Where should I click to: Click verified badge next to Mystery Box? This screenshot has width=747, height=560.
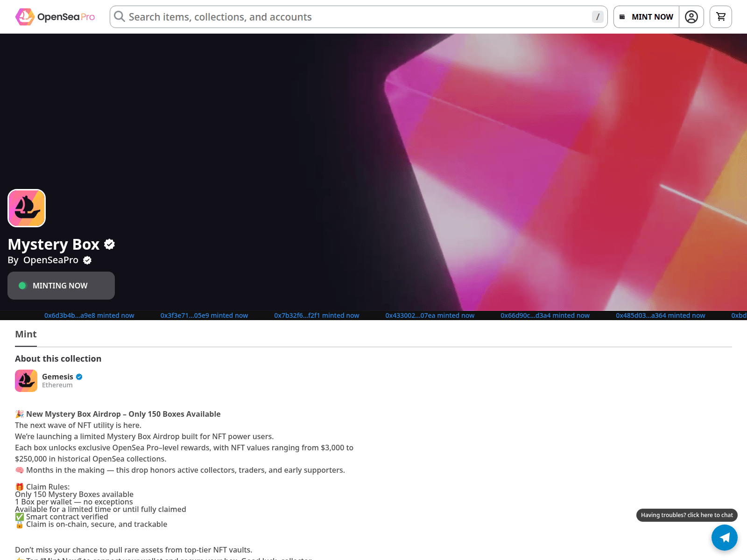(110, 244)
